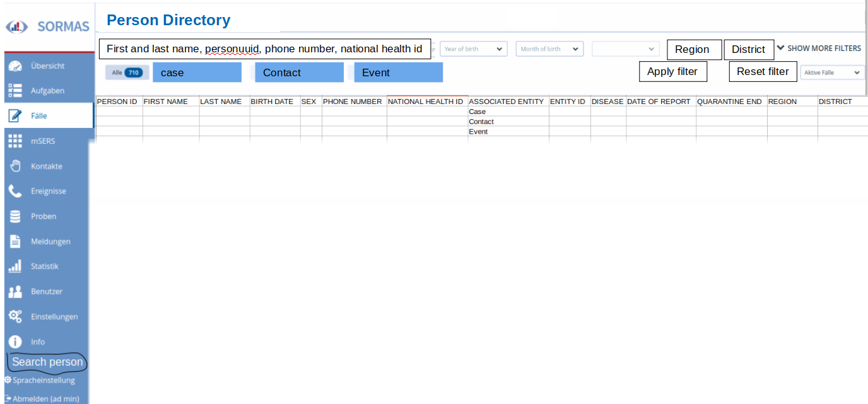
Task: Open Meldungen document icon
Action: click(16, 241)
